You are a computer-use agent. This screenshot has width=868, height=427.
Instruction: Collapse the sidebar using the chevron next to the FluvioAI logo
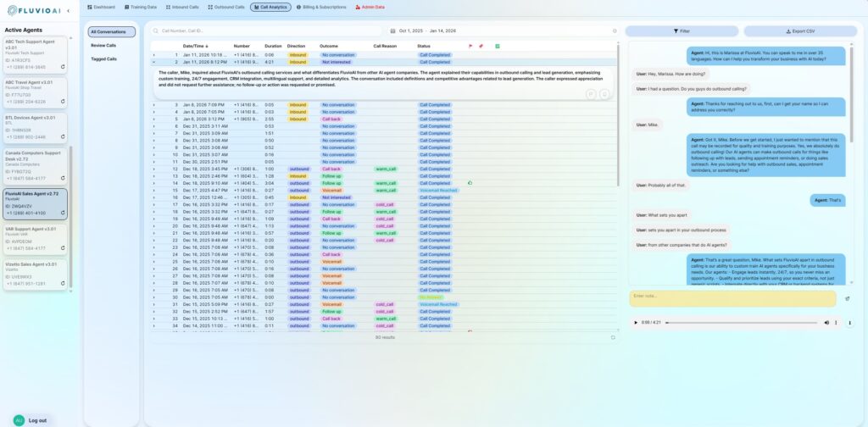click(x=69, y=11)
